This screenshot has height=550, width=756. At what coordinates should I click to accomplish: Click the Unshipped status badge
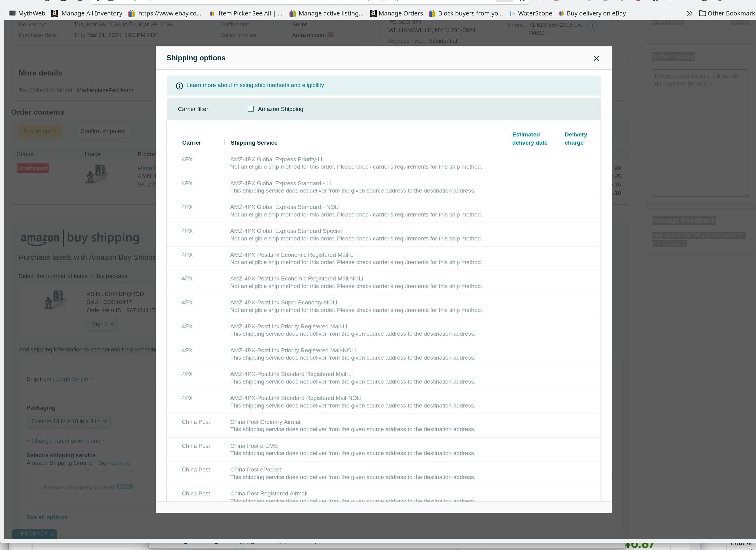(x=33, y=168)
